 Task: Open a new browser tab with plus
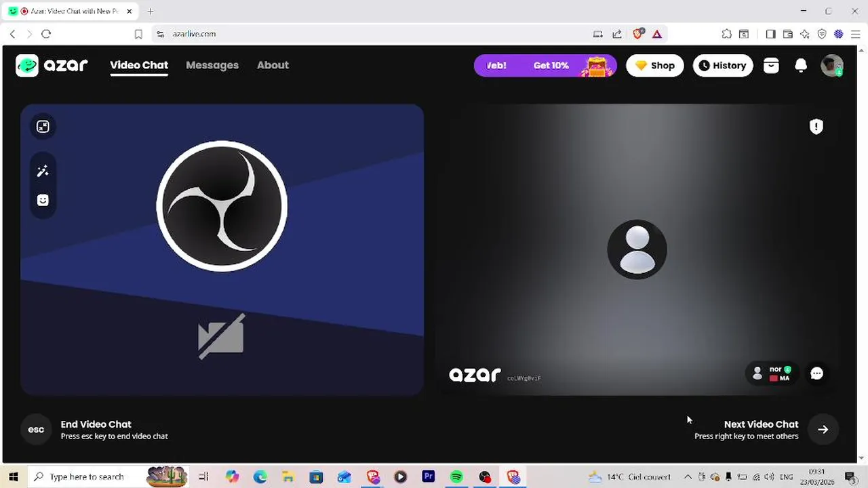click(151, 11)
